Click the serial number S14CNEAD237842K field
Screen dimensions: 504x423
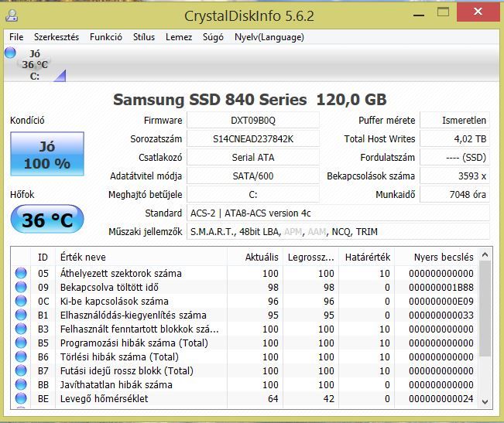point(253,139)
